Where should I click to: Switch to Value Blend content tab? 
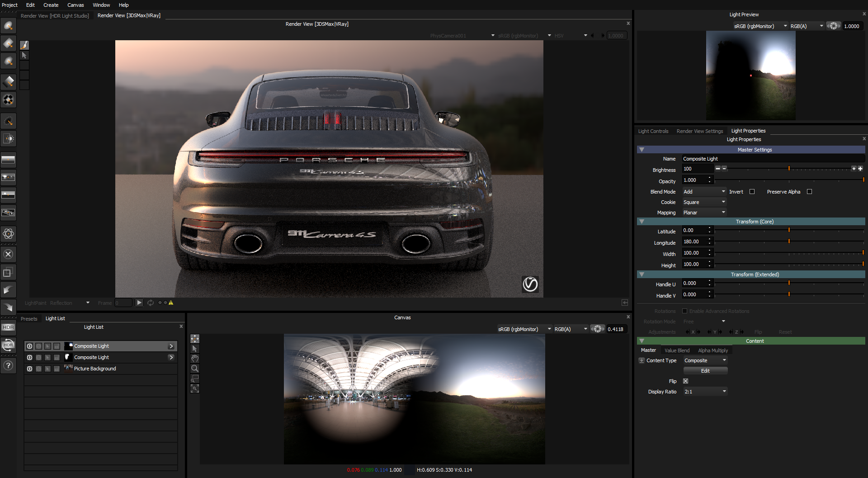pos(677,350)
